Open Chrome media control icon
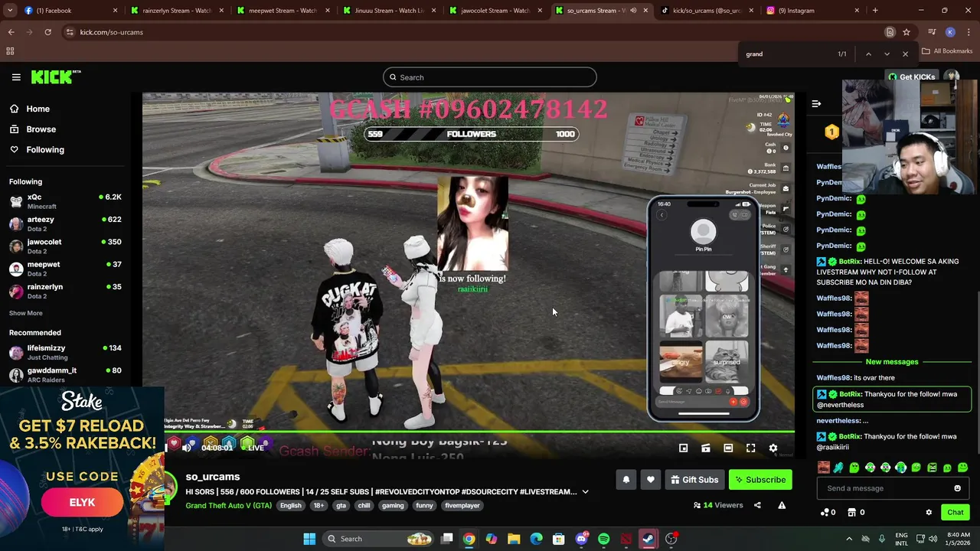The width and height of the screenshot is (980, 551). tap(932, 32)
